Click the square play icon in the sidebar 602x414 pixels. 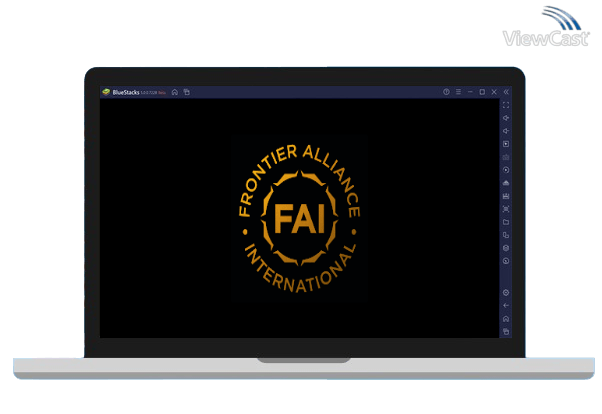[x=506, y=144]
